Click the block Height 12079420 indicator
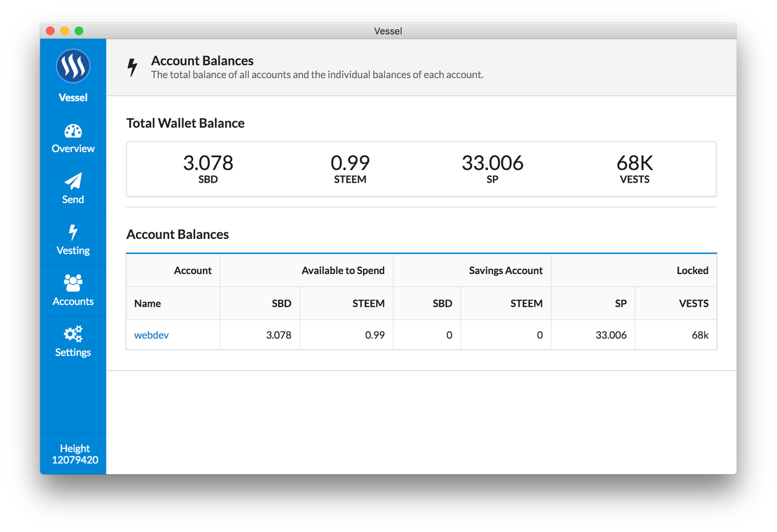The height and width of the screenshot is (532, 777). click(x=75, y=454)
